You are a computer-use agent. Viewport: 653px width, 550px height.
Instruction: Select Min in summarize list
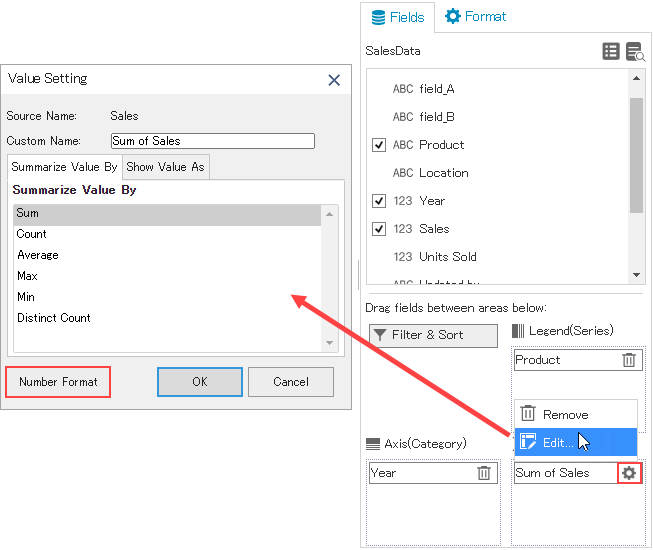pyautogui.click(x=167, y=297)
